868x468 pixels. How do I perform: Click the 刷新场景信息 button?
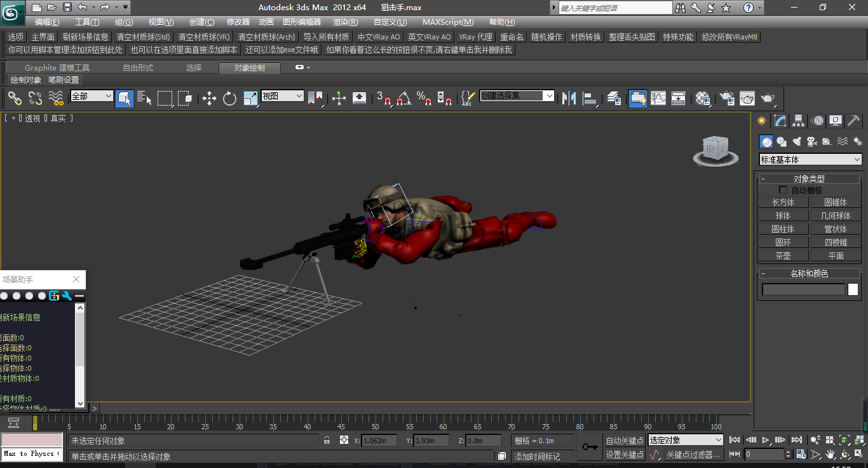86,37
